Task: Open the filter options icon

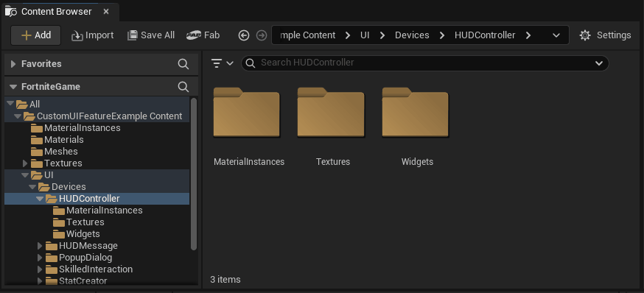Action: pos(223,63)
